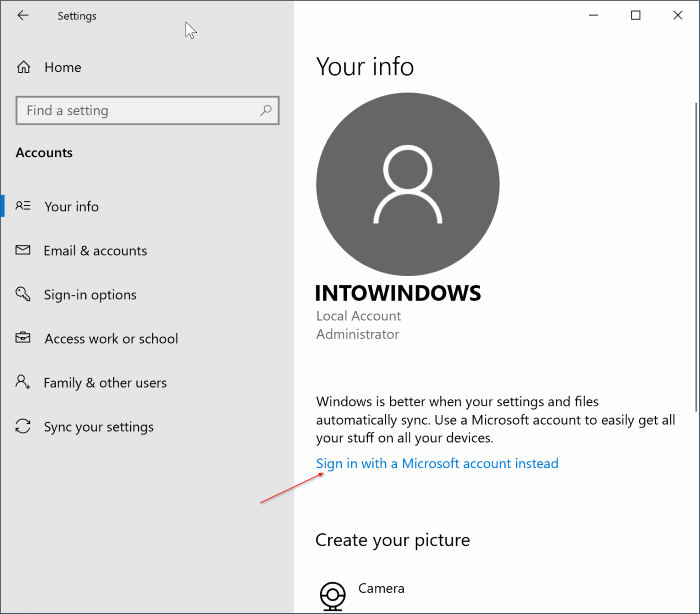Viewport: 700px width, 614px height.
Task: Click the Sign-in options key icon
Action: (23, 294)
